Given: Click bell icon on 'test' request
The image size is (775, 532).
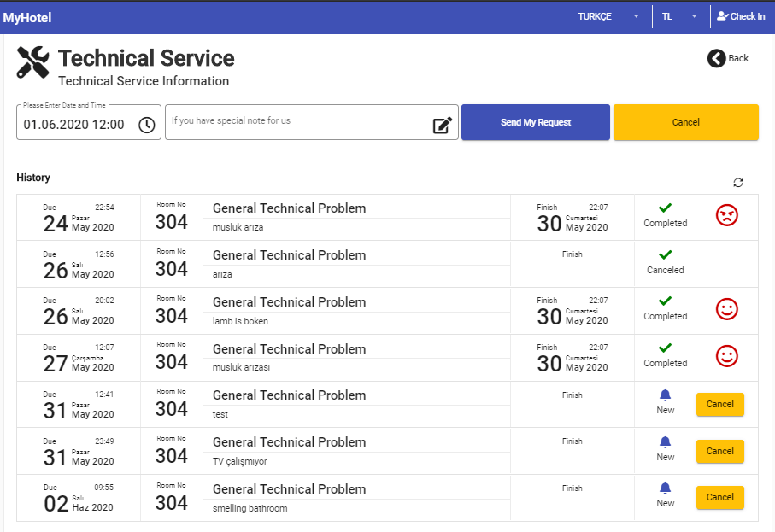Looking at the screenshot, I should click(666, 395).
